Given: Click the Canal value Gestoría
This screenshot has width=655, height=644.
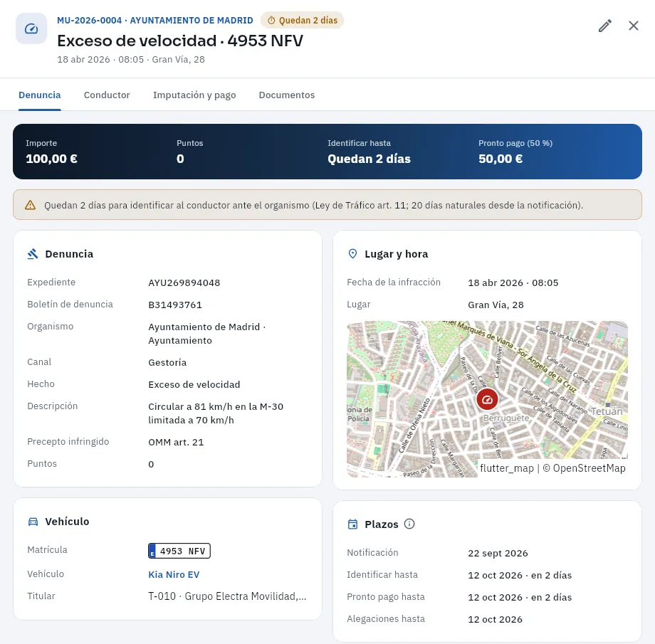Looking at the screenshot, I should click(167, 362).
